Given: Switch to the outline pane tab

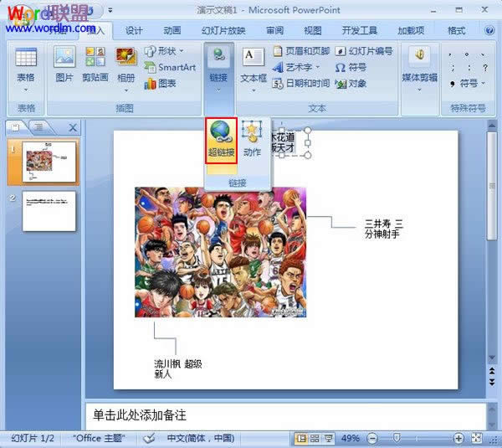Looking at the screenshot, I should point(39,127).
